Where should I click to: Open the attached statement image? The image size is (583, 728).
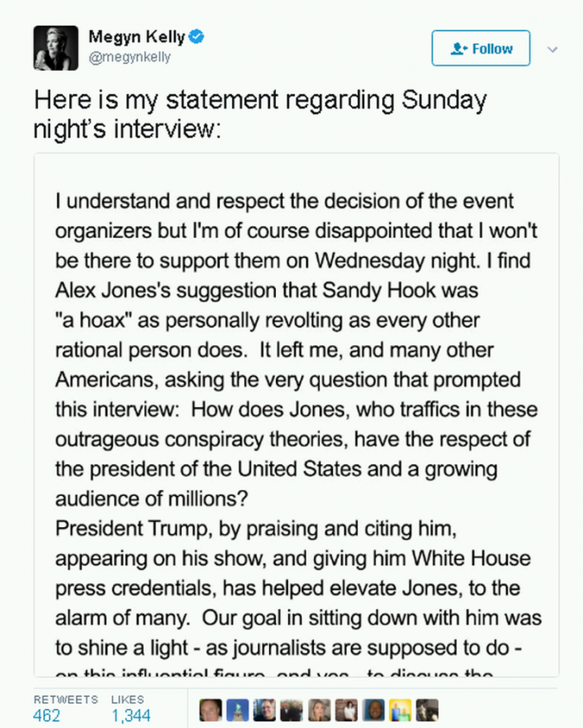(x=296, y=416)
